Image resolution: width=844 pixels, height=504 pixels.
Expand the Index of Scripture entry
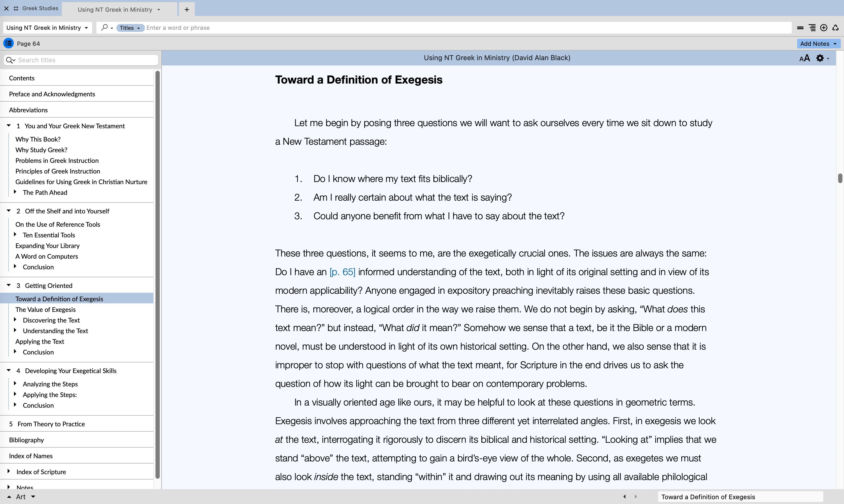click(9, 471)
